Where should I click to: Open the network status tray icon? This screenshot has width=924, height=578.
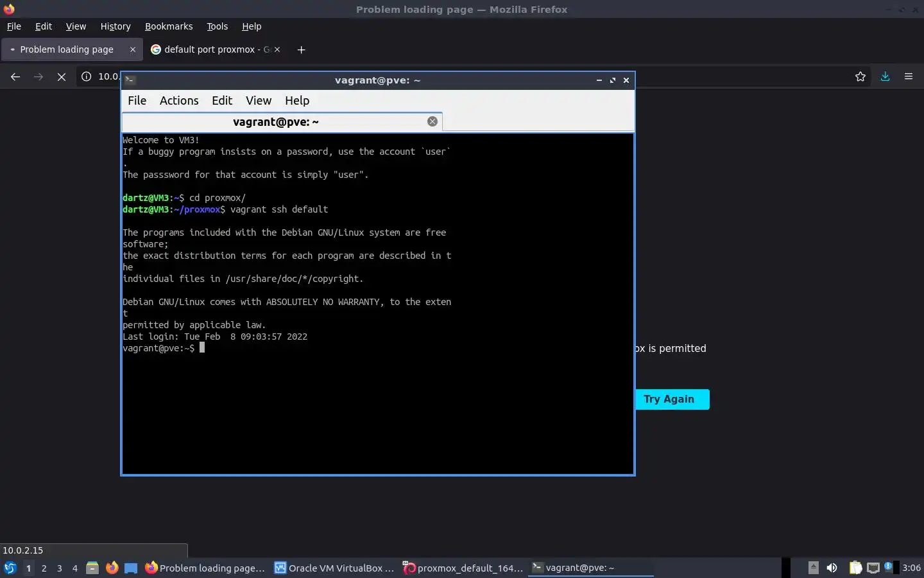873,568
